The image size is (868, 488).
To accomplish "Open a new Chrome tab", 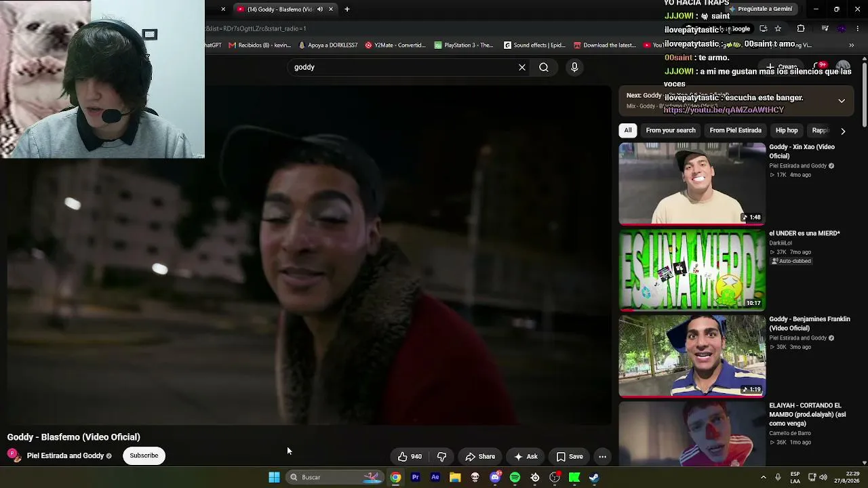I will coord(347,9).
